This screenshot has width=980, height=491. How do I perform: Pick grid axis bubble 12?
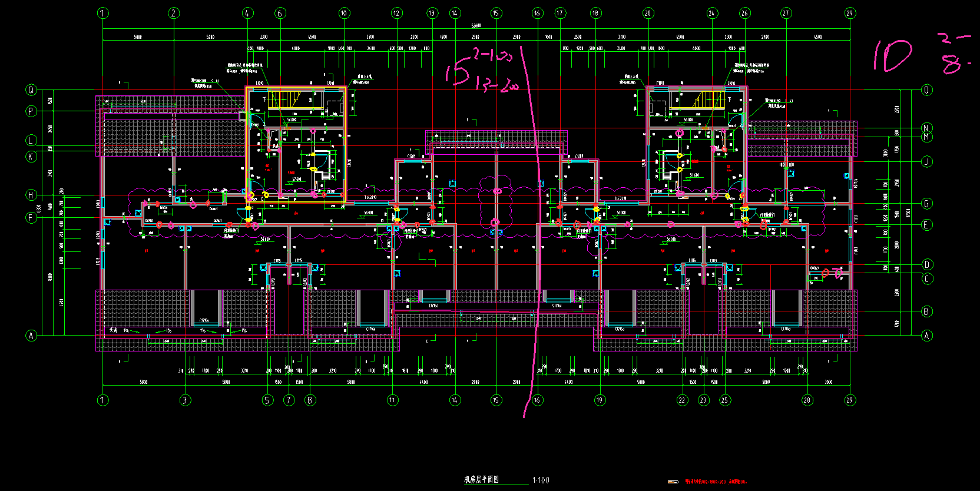click(x=396, y=13)
